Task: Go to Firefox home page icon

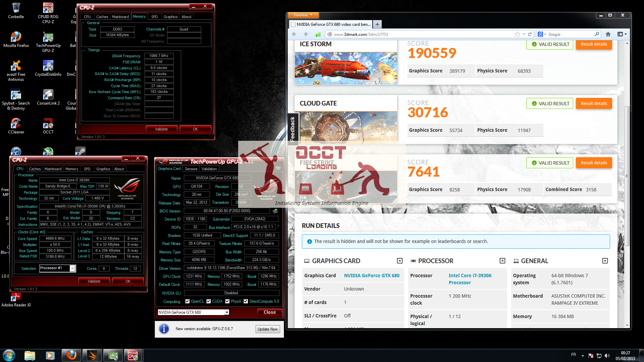Action: click(x=608, y=34)
